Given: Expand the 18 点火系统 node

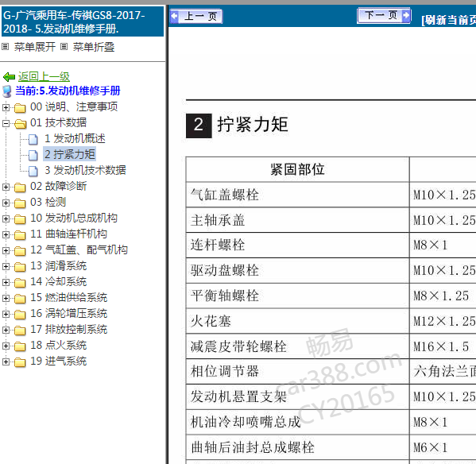Looking at the screenshot, I should 6,346.
